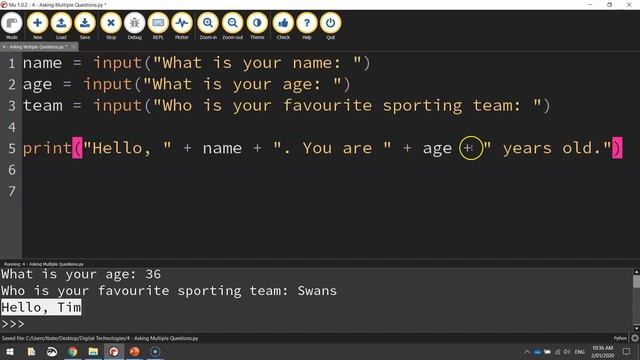Screen dimensions: 640x360
Task: Click the Python mode label in status bar
Action: [620, 338]
